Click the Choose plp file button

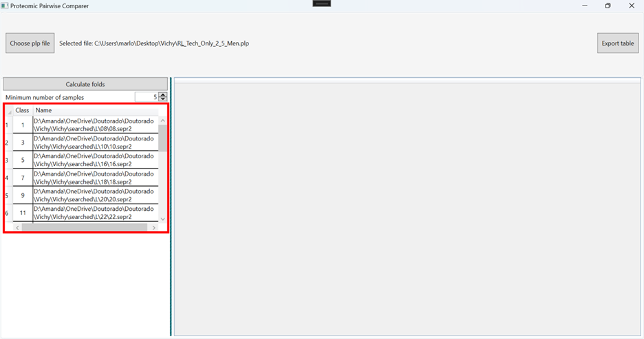30,43
